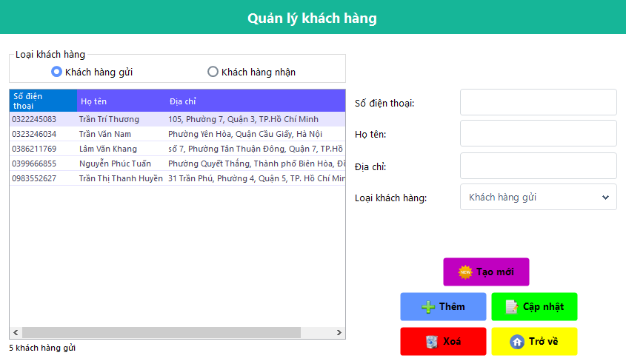
Task: Sort by Số điện thoại column header
Action: tap(43, 101)
